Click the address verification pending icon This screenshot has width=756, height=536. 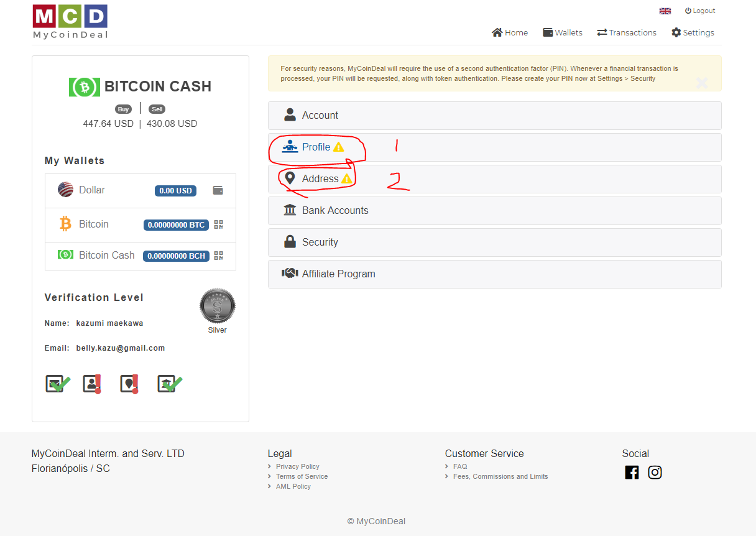[129, 384]
